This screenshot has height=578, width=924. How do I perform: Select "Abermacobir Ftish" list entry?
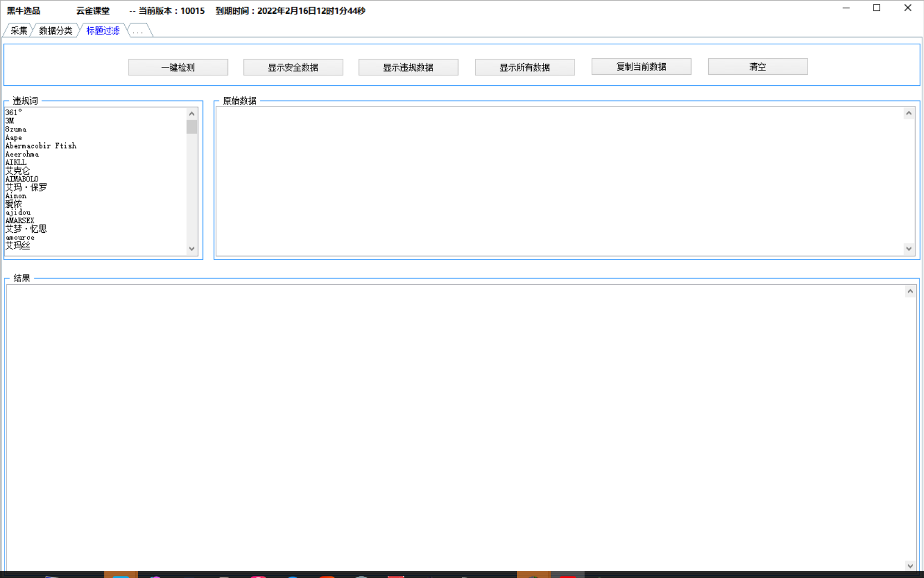pos(41,146)
